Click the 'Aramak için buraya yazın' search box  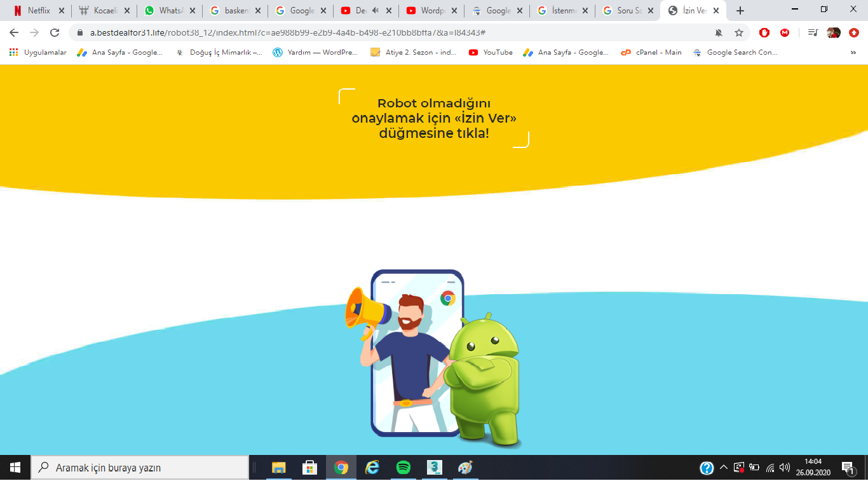click(x=140, y=468)
